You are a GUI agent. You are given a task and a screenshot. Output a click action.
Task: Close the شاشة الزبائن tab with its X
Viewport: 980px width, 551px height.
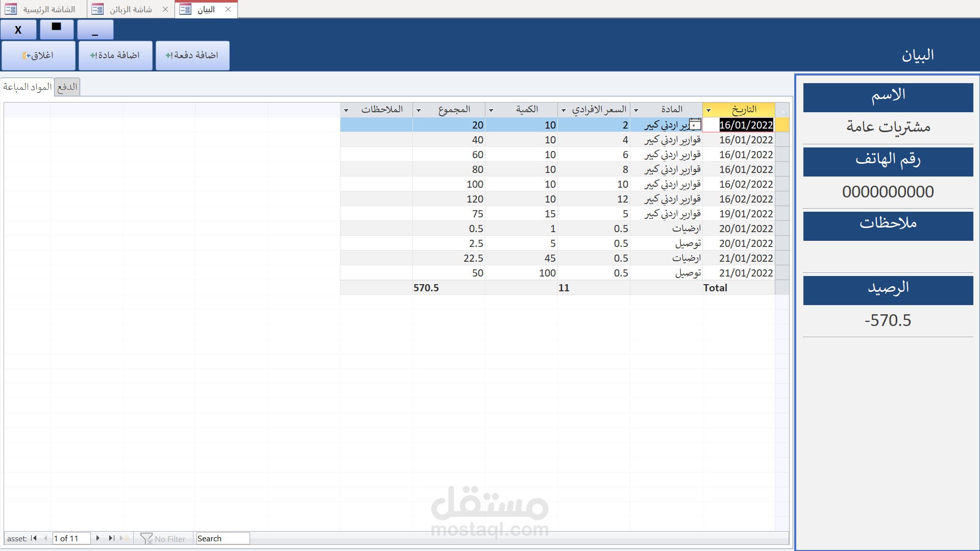coord(165,9)
